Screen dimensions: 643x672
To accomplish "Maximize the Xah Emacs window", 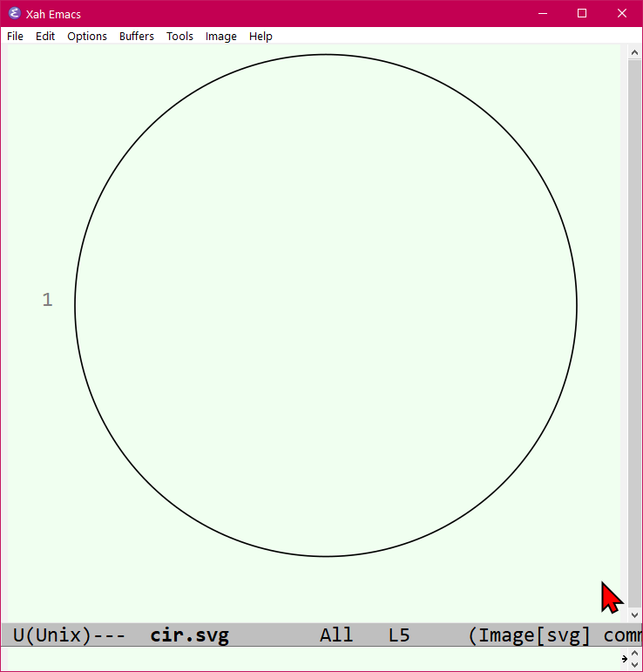I will click(x=582, y=13).
